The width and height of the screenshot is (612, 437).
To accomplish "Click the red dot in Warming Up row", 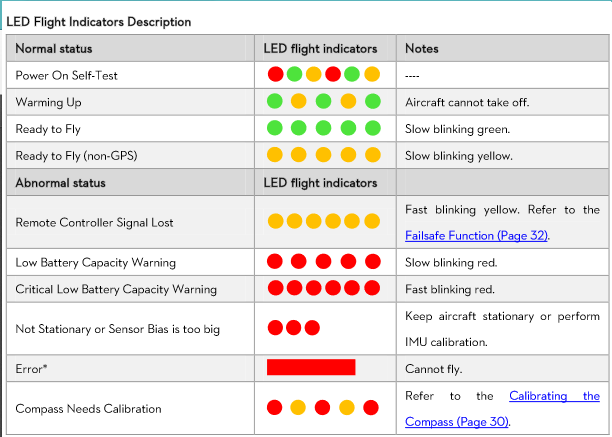I will click(x=347, y=101).
